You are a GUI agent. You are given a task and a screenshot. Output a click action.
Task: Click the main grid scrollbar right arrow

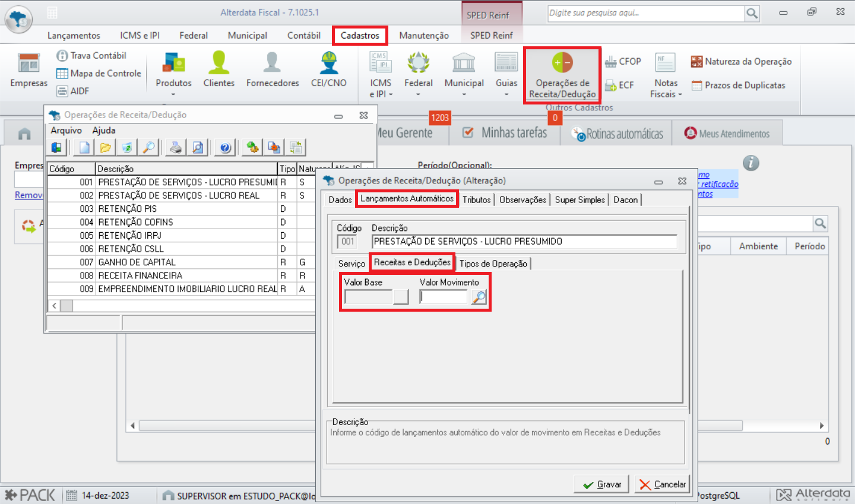click(822, 426)
